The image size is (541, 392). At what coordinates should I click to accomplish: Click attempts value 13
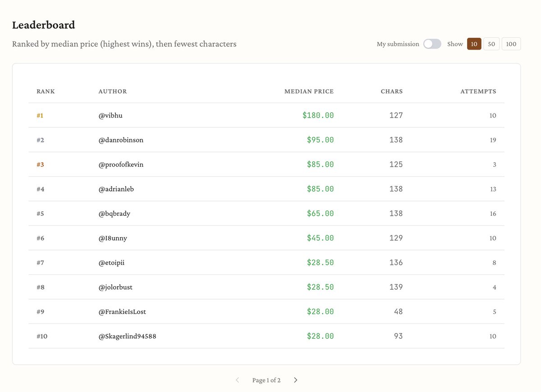pos(493,189)
